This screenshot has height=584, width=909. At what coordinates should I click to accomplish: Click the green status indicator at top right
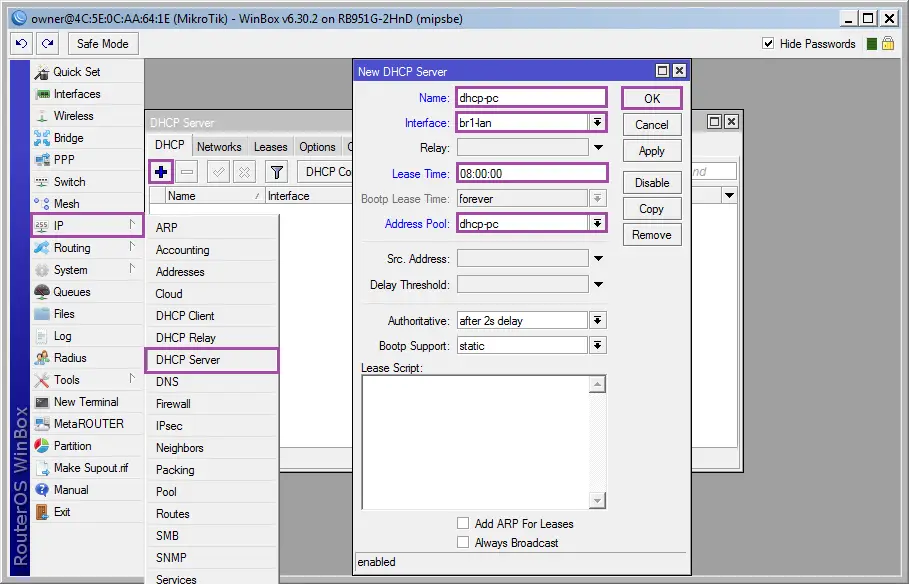[x=871, y=44]
